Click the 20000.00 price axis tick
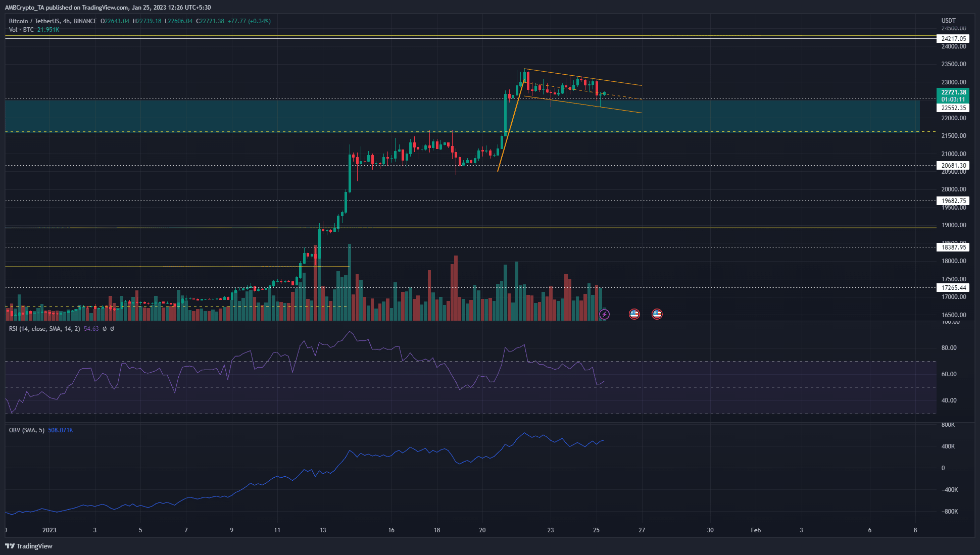This screenshot has width=980, height=555. tap(954, 189)
